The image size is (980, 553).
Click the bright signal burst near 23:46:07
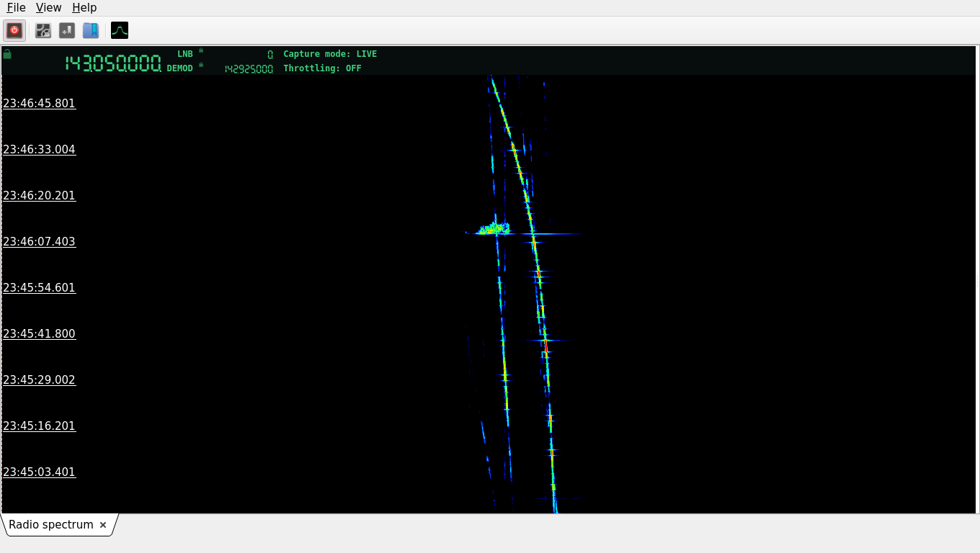494,229
